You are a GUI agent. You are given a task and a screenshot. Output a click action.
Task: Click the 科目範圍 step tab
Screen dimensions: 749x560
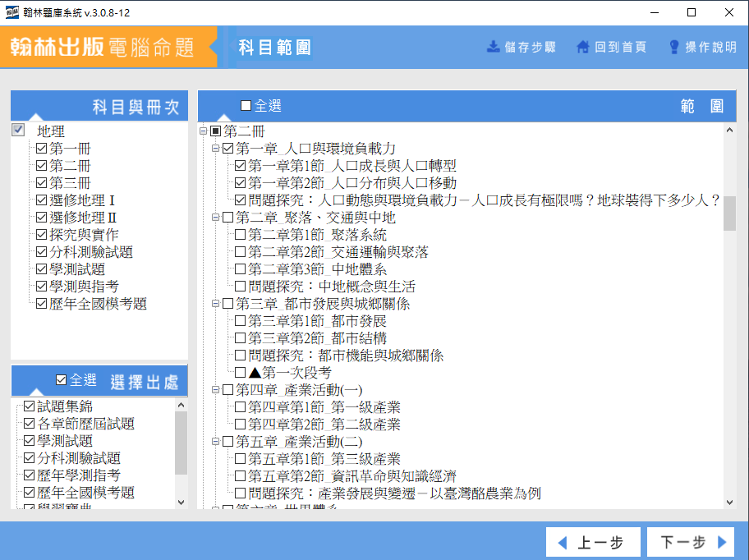(274, 48)
